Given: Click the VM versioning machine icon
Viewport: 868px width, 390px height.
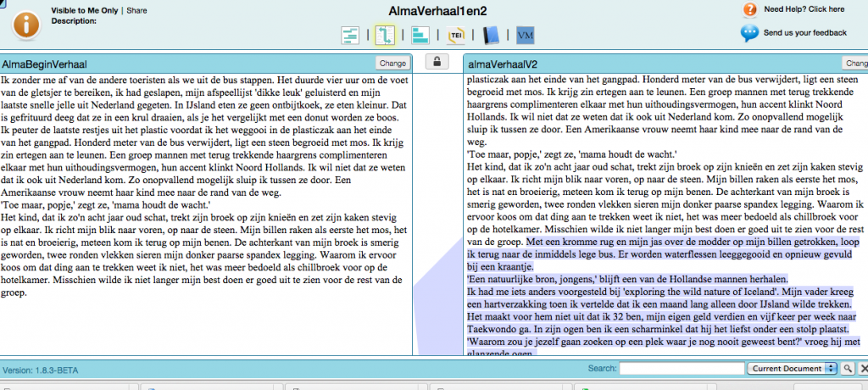Looking at the screenshot, I should tap(525, 35).
